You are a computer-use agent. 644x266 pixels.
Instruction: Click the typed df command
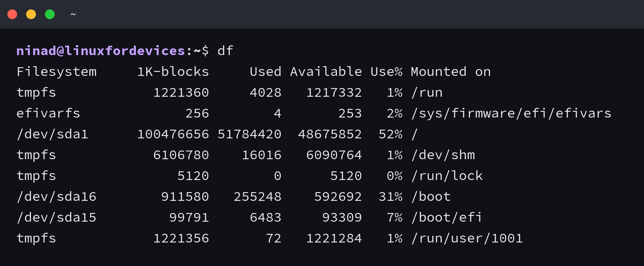(225, 51)
